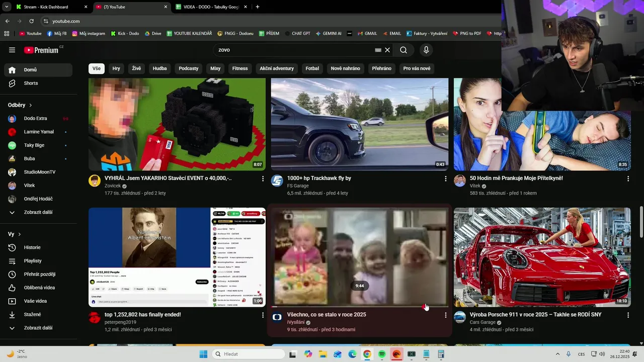Show hidden system tray icons chevron
The height and width of the screenshot is (362, 644).
(x=557, y=354)
